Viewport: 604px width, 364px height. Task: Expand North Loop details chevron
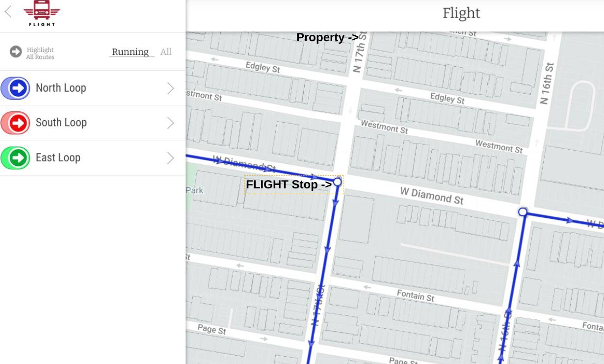point(170,88)
